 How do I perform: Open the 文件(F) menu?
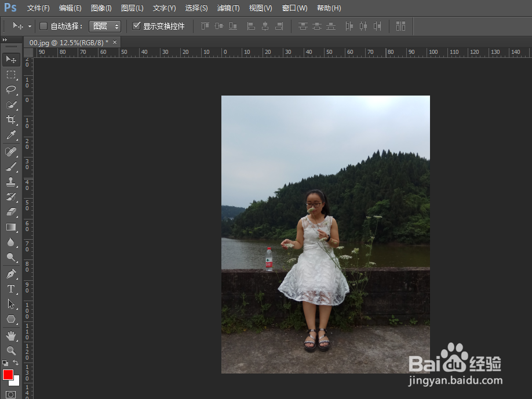[x=38, y=8]
